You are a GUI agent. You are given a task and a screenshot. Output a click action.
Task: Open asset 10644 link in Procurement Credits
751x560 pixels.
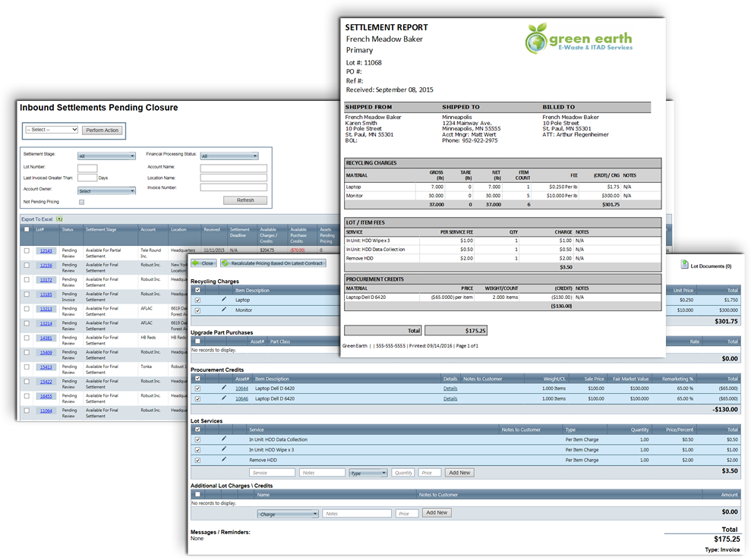(242, 389)
